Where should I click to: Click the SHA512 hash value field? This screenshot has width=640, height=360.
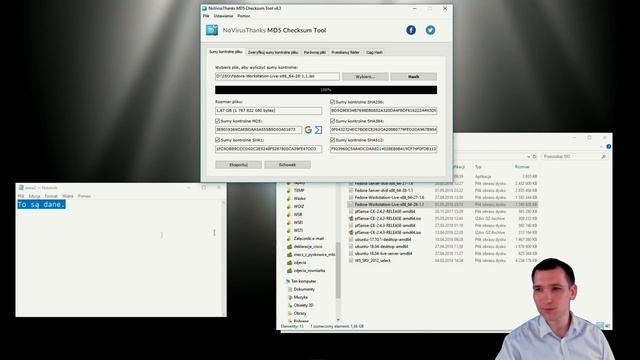pyautogui.click(x=383, y=149)
